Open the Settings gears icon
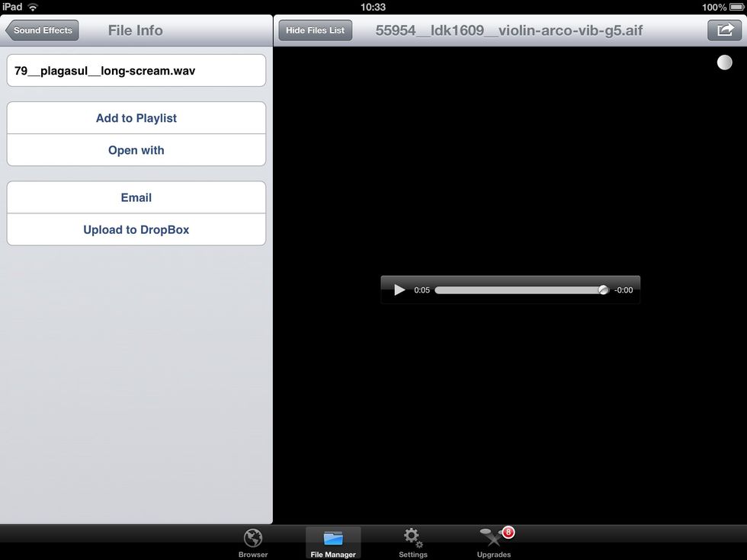 tap(413, 538)
